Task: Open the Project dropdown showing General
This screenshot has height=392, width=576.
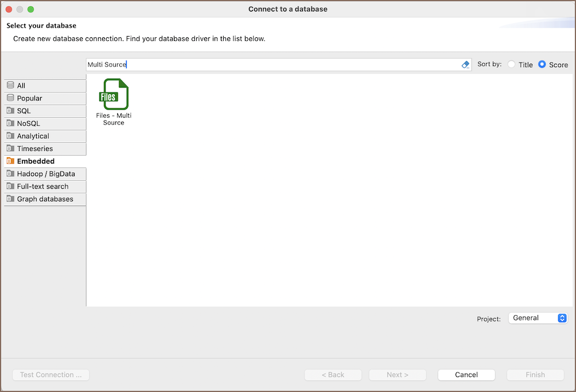Action: coord(538,318)
